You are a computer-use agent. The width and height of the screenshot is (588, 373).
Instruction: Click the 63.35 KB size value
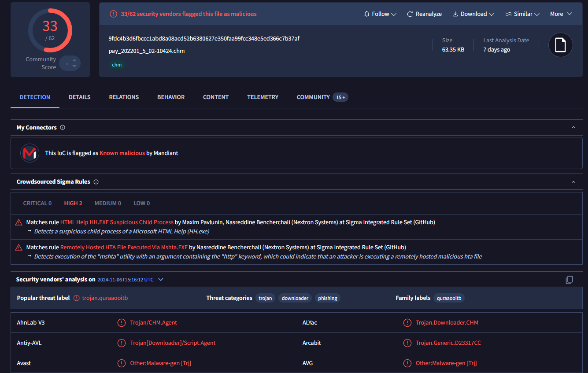click(x=453, y=50)
